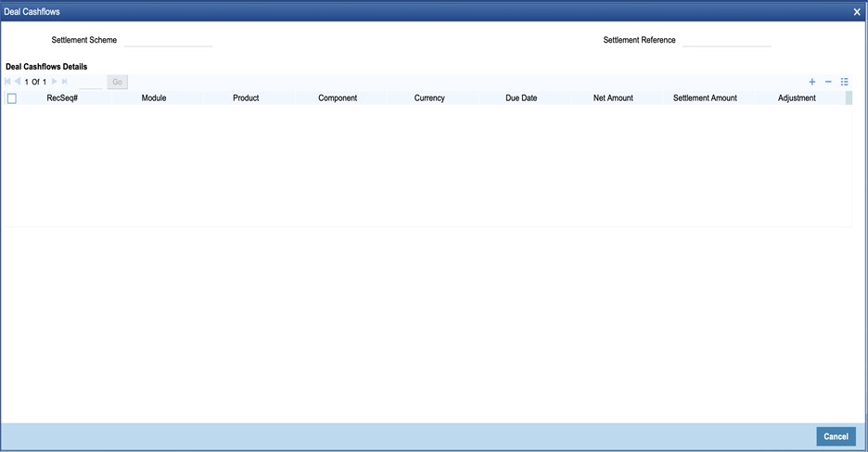868x452 pixels.
Task: Click the Net Amount column header
Action: coord(613,98)
